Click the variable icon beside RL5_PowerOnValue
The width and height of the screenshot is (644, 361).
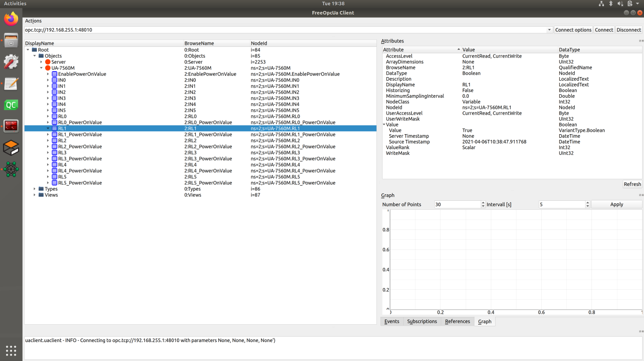tap(54, 183)
